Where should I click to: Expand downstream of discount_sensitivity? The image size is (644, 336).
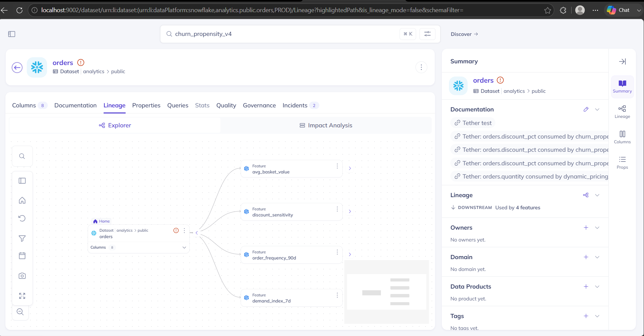pyautogui.click(x=350, y=211)
